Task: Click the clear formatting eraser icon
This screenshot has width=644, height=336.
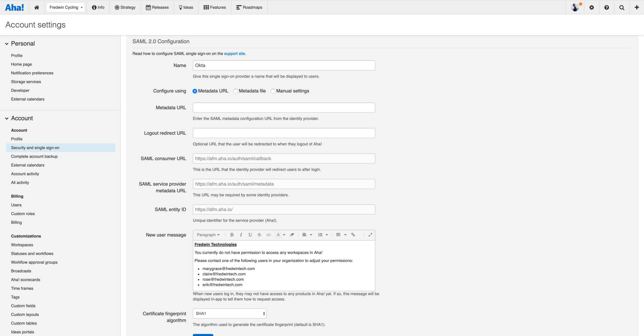Action: tap(292, 235)
